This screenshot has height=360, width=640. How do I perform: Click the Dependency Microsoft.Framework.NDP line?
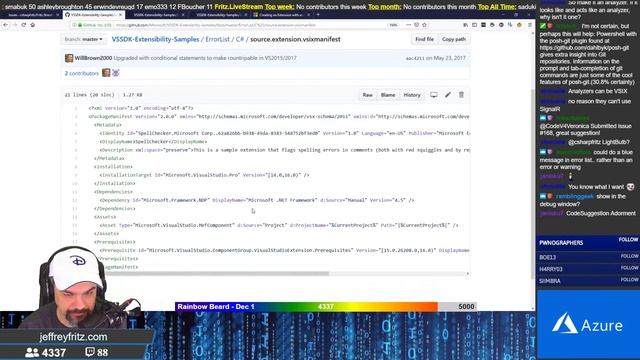pos(257,200)
